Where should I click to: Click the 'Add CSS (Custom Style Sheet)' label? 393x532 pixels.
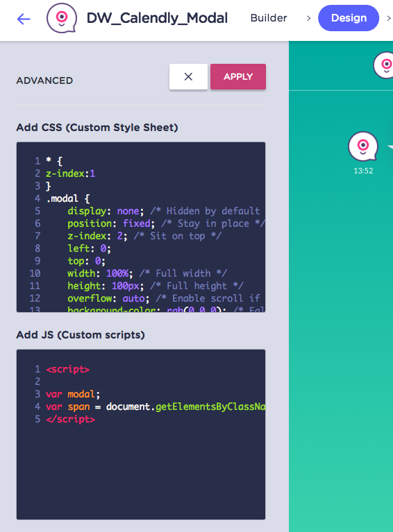pyautogui.click(x=97, y=128)
